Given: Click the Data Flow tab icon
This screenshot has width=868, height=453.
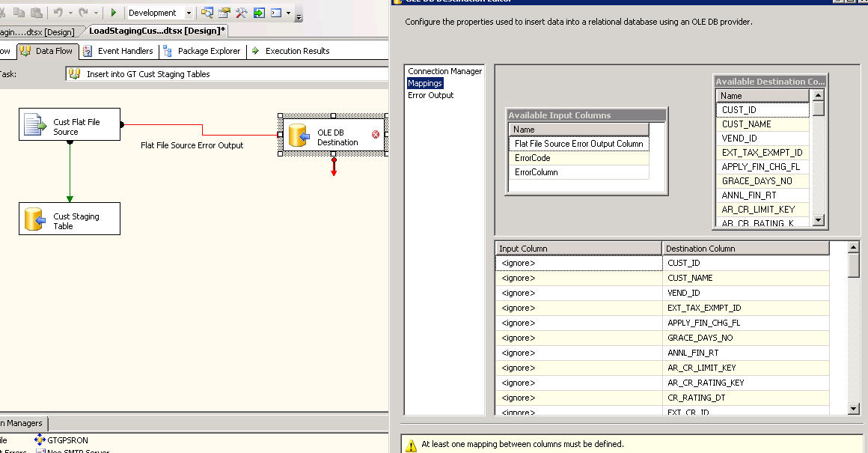Looking at the screenshot, I should (25, 51).
